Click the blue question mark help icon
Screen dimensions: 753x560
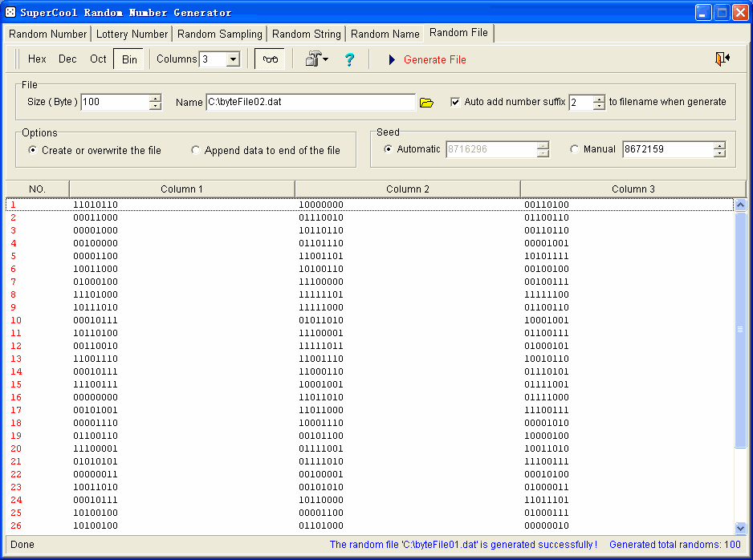(x=349, y=59)
